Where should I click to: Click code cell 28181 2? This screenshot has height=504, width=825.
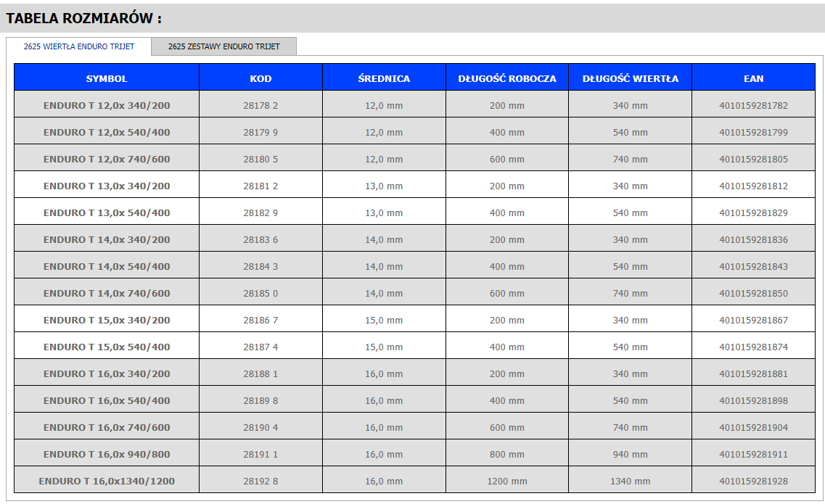pos(260,186)
